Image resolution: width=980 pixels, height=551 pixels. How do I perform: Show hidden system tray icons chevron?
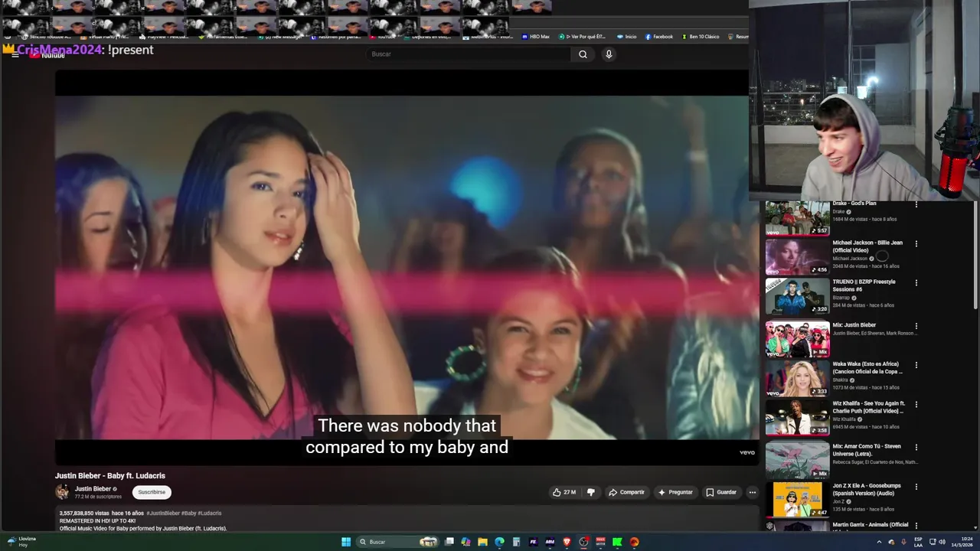tap(879, 542)
